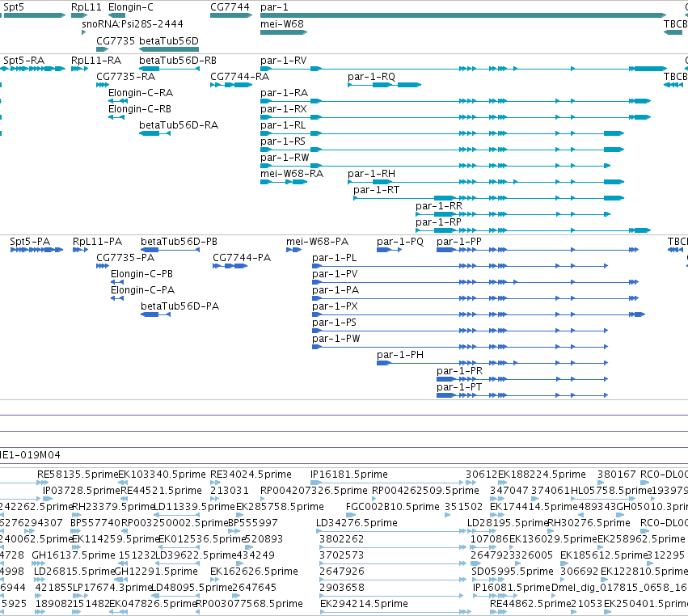Click the par-1-RS transcript label
Screen dimensions: 688x616
283,141
